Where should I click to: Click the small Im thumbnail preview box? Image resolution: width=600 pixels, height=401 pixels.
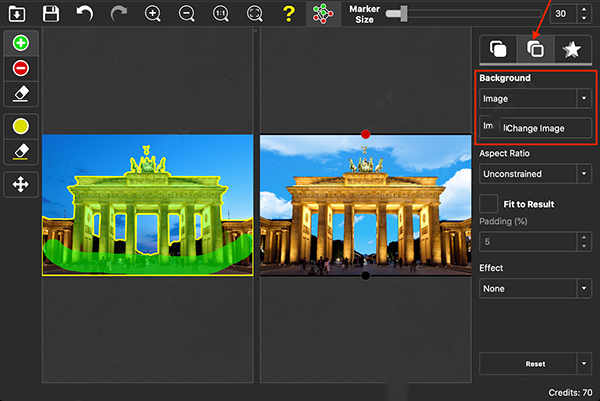point(488,126)
